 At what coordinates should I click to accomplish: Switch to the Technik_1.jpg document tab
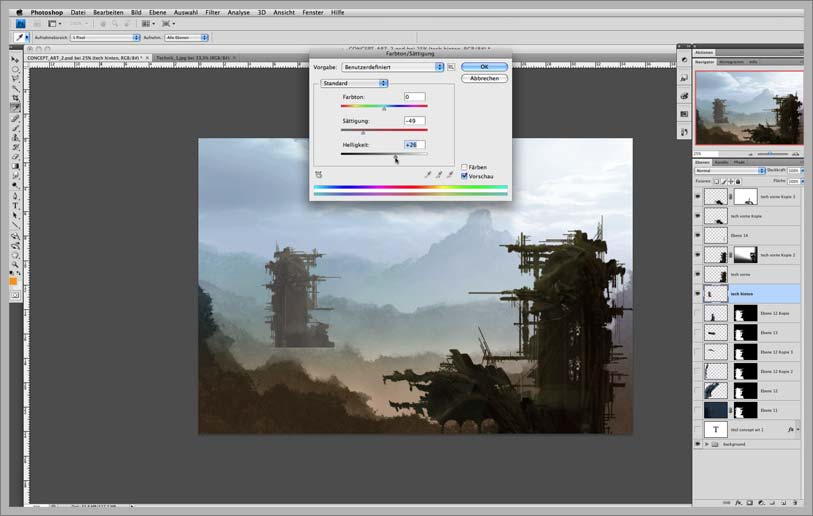point(193,58)
